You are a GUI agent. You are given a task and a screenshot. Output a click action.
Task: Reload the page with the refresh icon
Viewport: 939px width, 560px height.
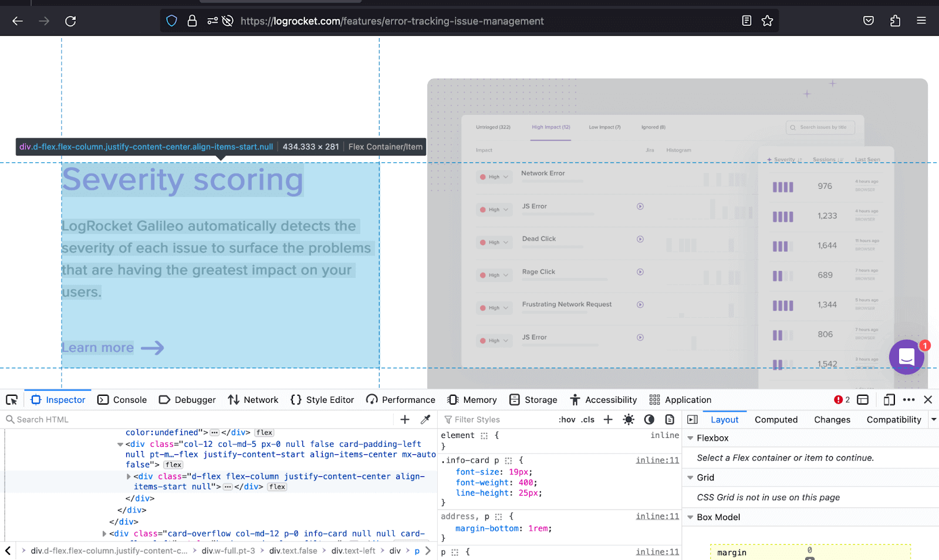[70, 21]
